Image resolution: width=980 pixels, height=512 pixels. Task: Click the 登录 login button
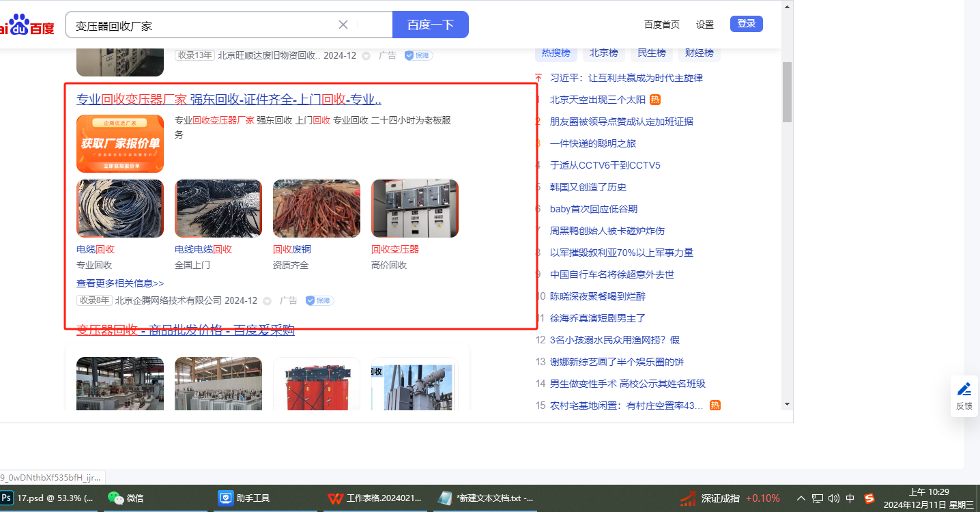click(747, 24)
